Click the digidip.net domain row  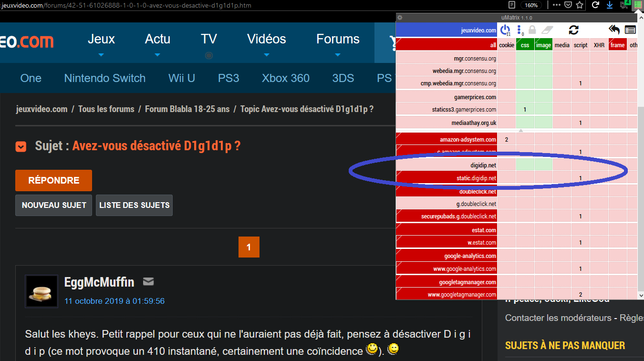[x=447, y=165]
